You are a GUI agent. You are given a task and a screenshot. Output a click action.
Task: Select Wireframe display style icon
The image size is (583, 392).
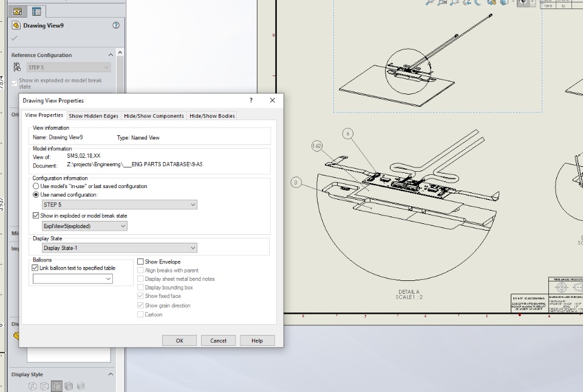point(32,387)
